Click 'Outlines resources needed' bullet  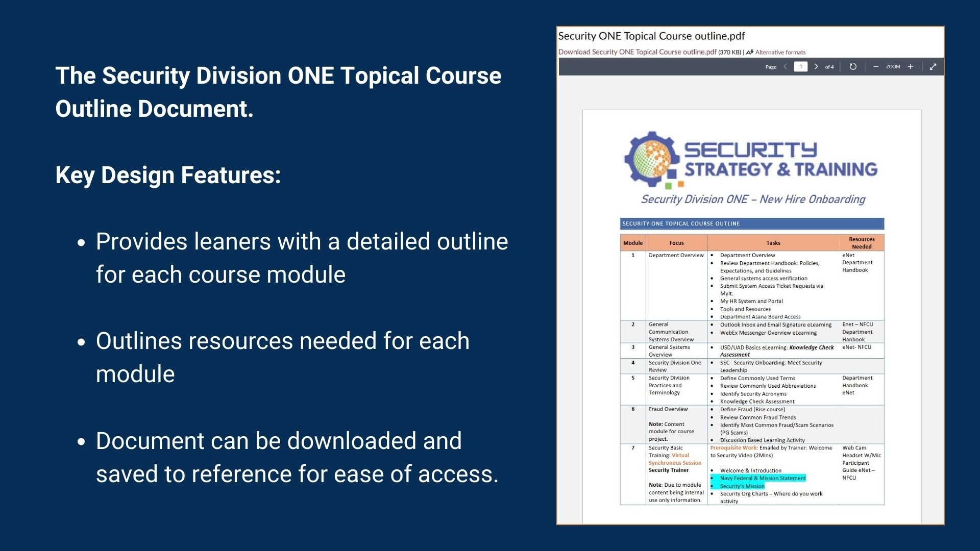click(x=283, y=357)
